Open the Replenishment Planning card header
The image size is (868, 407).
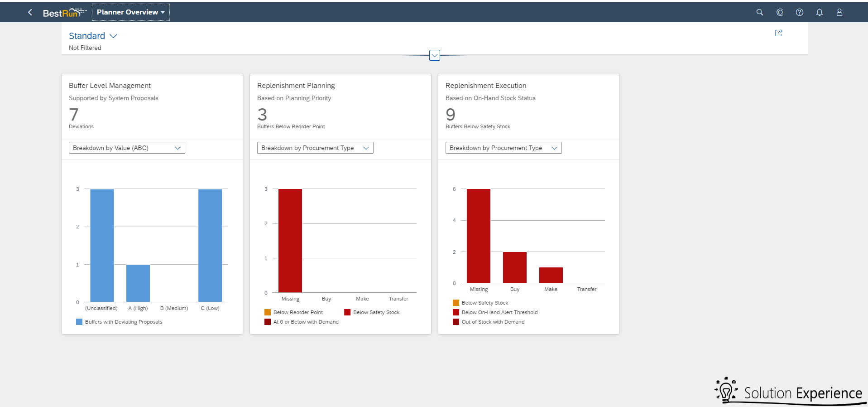tap(296, 86)
